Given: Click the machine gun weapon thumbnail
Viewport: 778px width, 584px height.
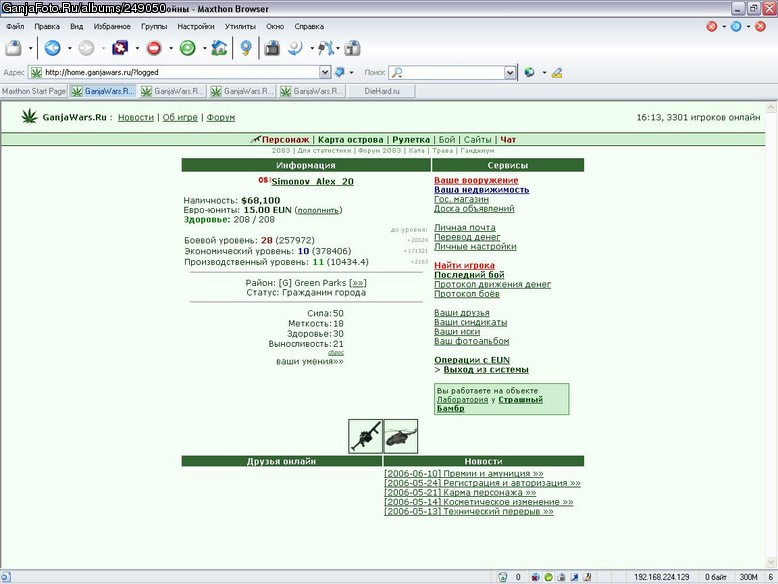Looking at the screenshot, I should point(365,436).
